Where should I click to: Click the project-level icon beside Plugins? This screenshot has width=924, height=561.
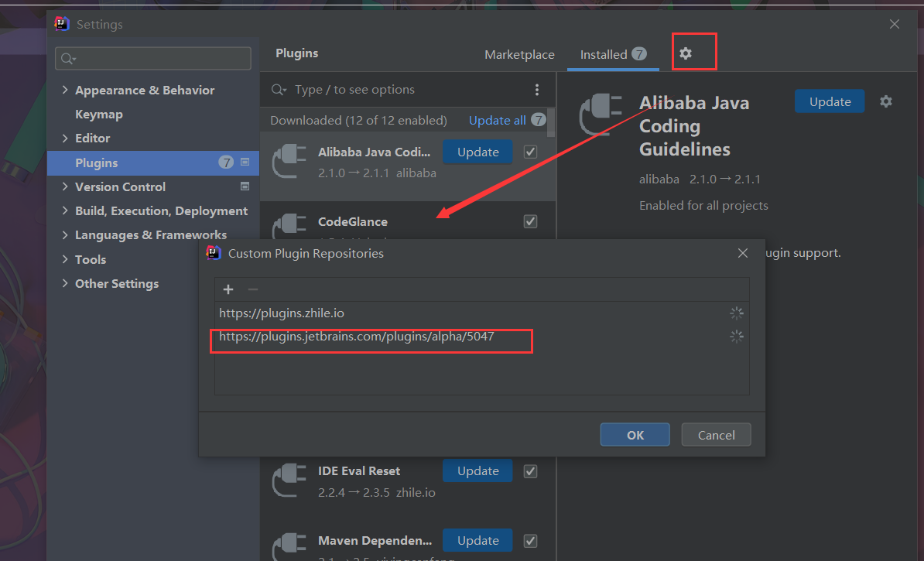[x=245, y=162]
